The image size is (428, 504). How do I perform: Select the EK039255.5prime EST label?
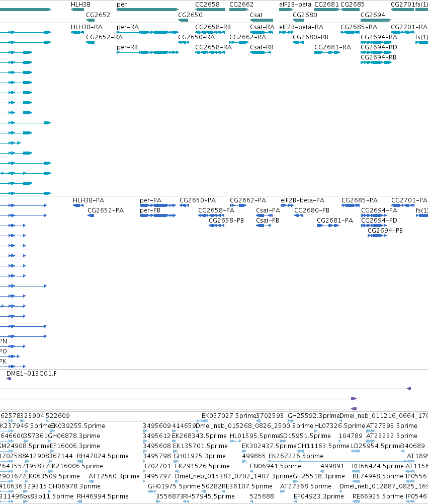click(77, 425)
